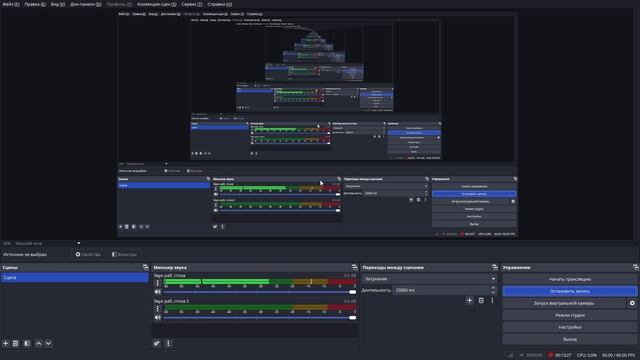Open options dots for Звук раб. стола
This screenshot has height=360, width=640.
pyautogui.click(x=158, y=282)
